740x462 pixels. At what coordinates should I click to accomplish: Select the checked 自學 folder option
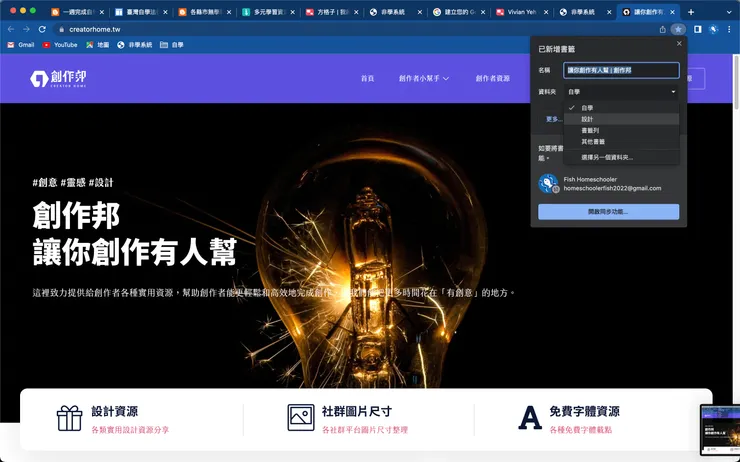(622, 108)
